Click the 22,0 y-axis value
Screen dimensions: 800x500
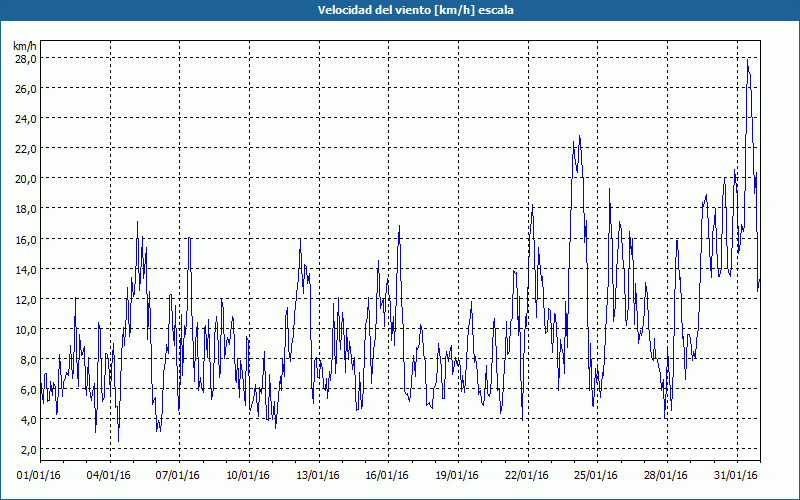click(26, 149)
